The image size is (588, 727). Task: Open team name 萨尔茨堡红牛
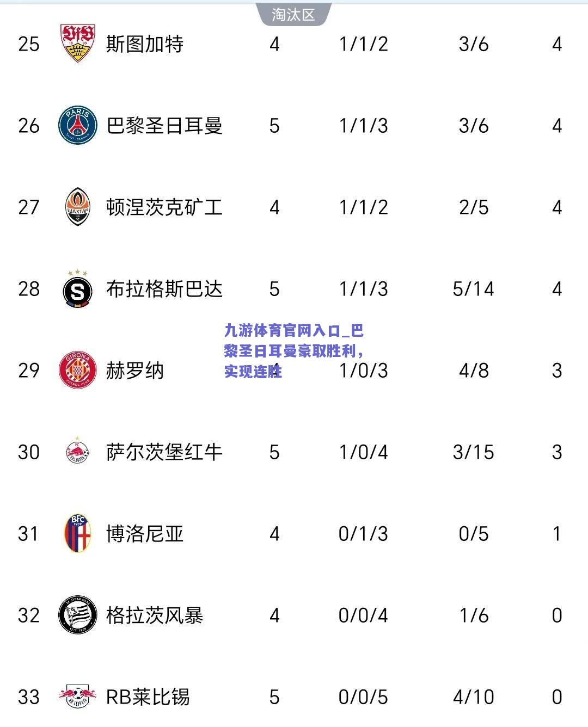pyautogui.click(x=164, y=452)
